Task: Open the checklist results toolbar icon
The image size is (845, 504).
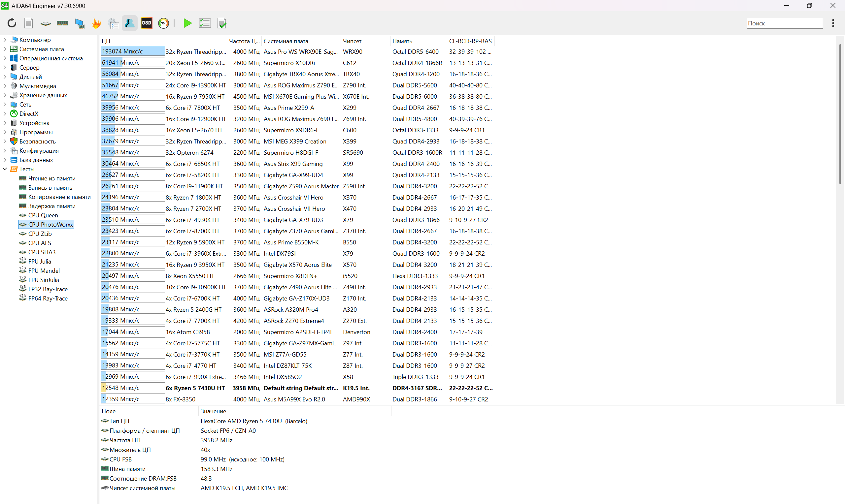Action: tap(205, 23)
